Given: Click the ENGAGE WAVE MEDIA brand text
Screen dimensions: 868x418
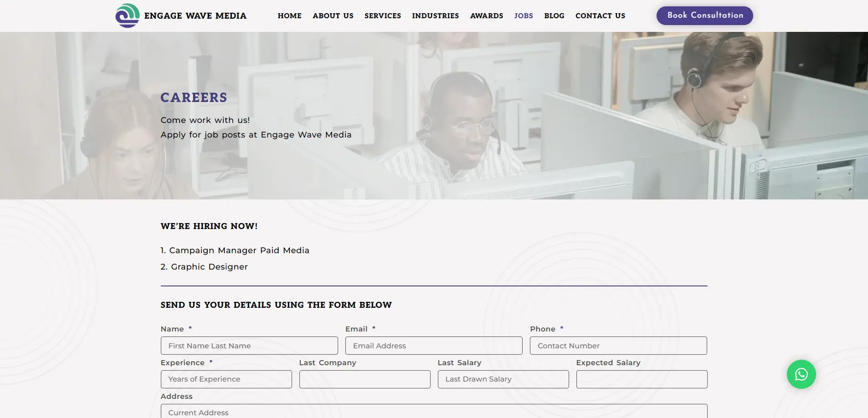Looking at the screenshot, I should (x=195, y=16).
